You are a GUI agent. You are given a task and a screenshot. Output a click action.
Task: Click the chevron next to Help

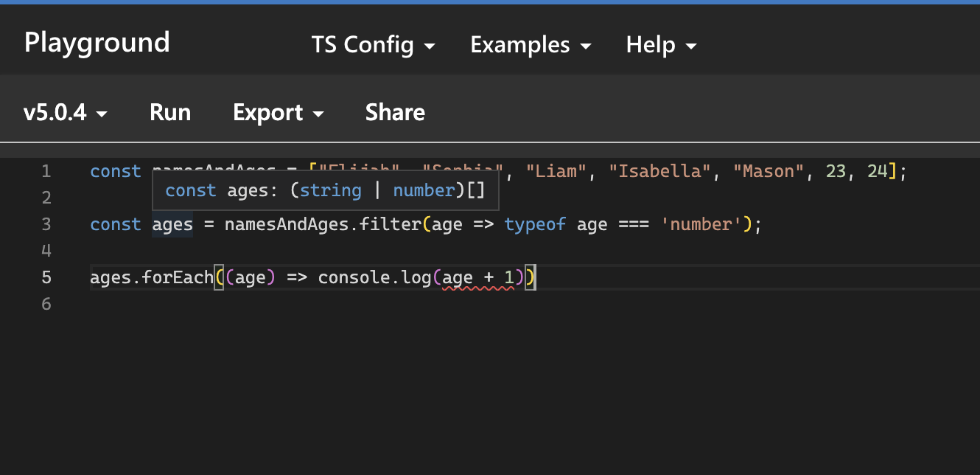coord(691,46)
